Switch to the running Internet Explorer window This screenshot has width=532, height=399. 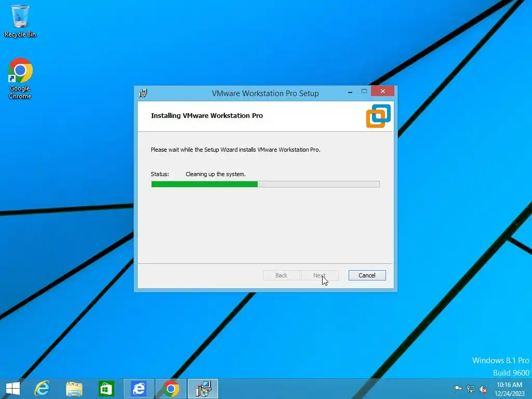[x=138, y=389]
